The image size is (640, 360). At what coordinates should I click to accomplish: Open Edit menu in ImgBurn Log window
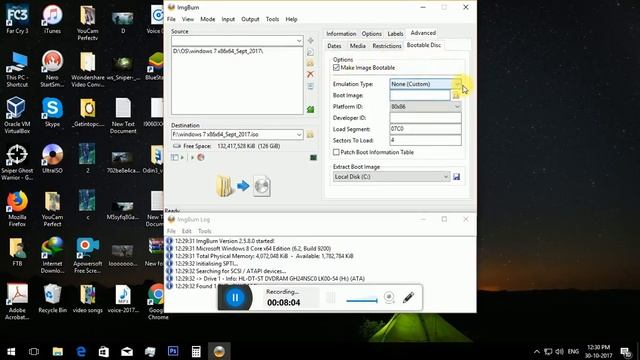(x=187, y=231)
